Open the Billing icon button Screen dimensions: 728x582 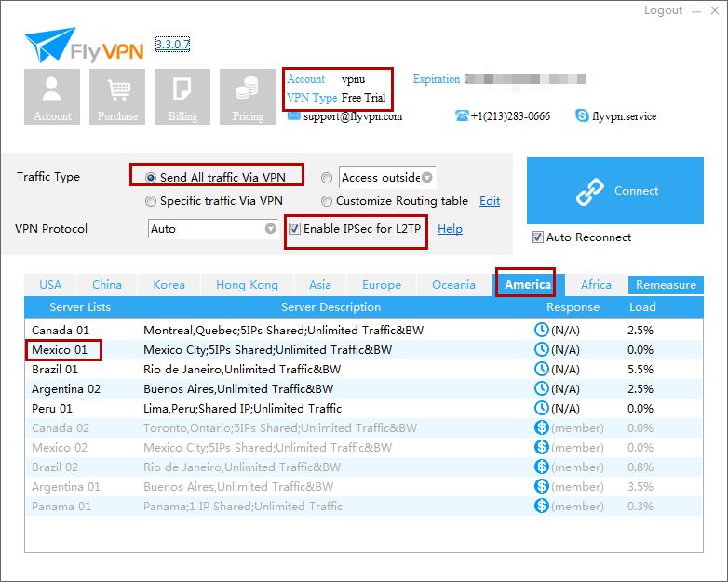pyautogui.click(x=182, y=97)
